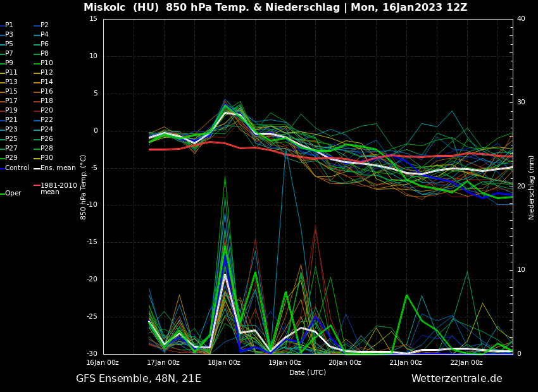Click the Ens. mean legend entry

pos(58,168)
